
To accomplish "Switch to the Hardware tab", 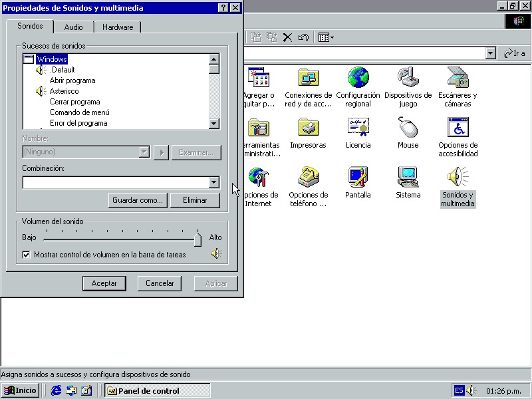I will [x=118, y=27].
